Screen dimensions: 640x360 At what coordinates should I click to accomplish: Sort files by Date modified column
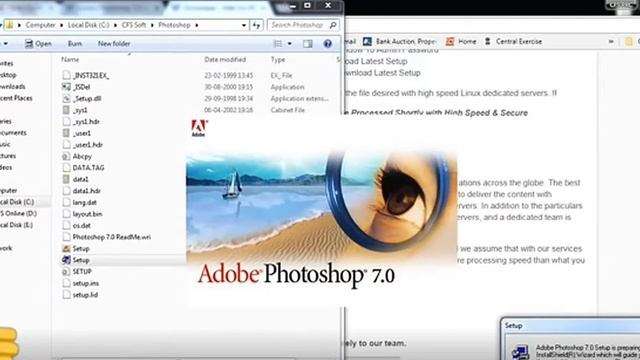pos(225,60)
